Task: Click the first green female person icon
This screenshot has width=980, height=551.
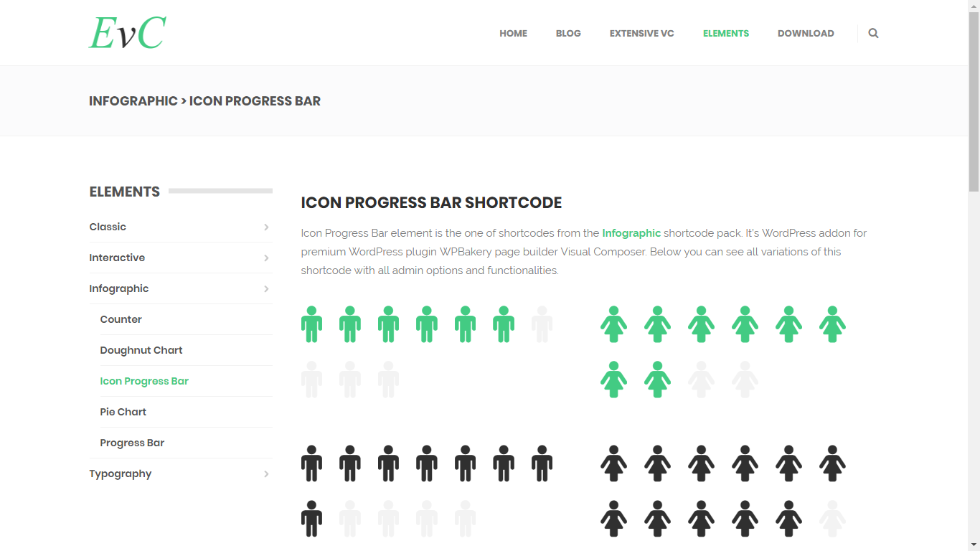Action: point(614,324)
